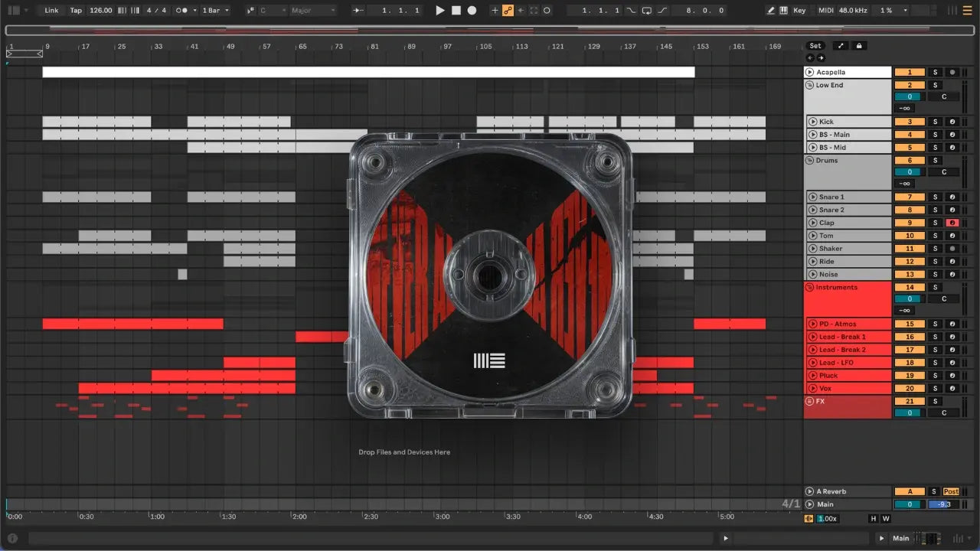Lock the envelopes with the padlock icon
The height and width of the screenshot is (551, 980).
coord(860,46)
